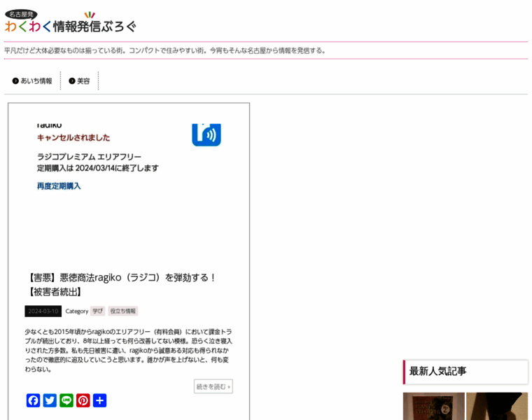Click the わくわく情報発信ぶろぐ site logo
This screenshot has width=532, height=420.
coord(70,22)
